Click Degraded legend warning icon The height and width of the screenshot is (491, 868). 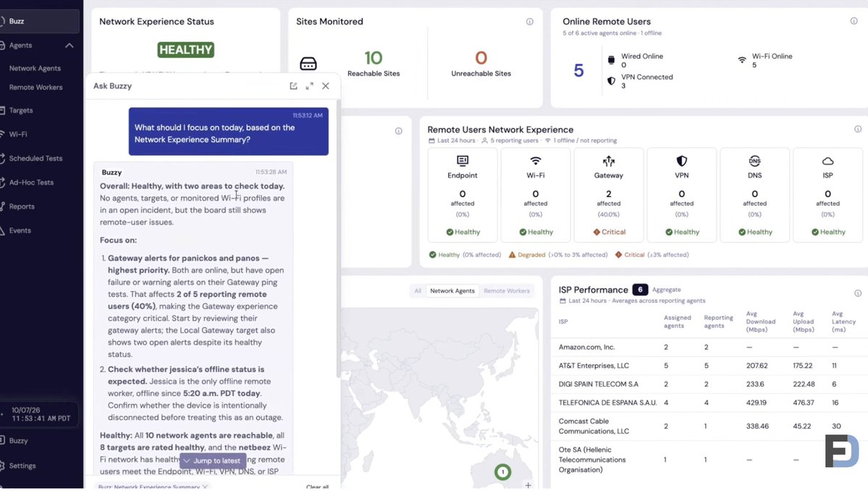click(x=512, y=255)
